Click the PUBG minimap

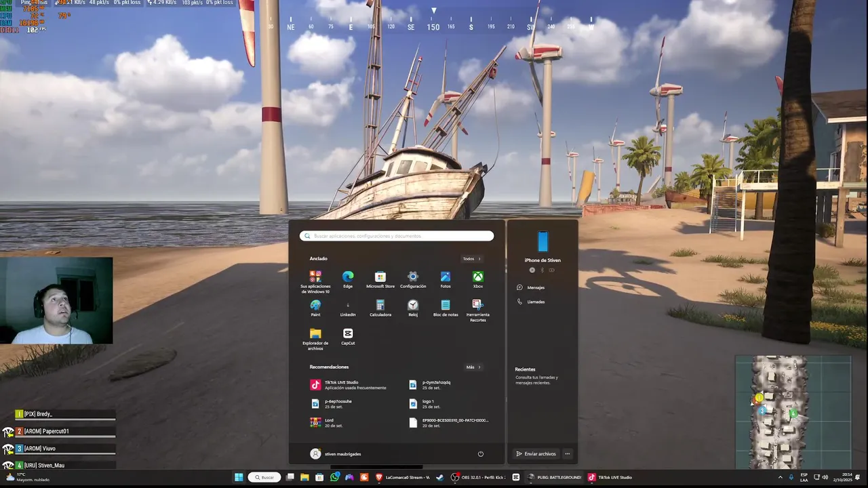pos(793,413)
